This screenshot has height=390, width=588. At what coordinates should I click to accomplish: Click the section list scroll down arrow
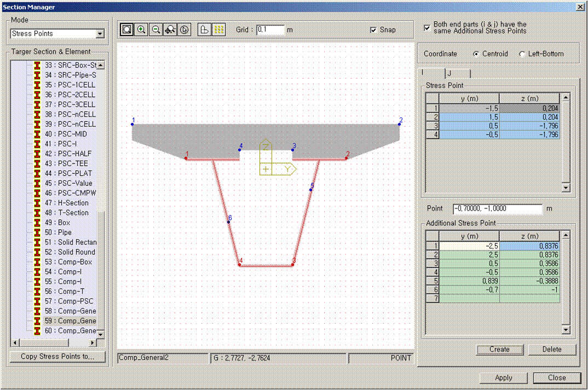[100, 334]
